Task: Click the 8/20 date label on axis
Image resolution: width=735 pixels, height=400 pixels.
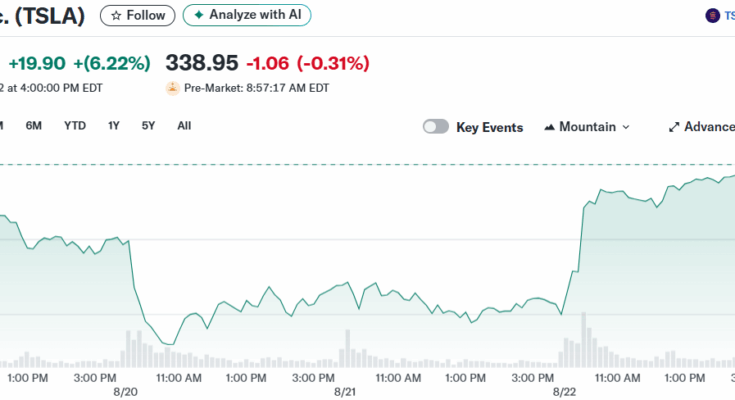Action: [x=126, y=392]
